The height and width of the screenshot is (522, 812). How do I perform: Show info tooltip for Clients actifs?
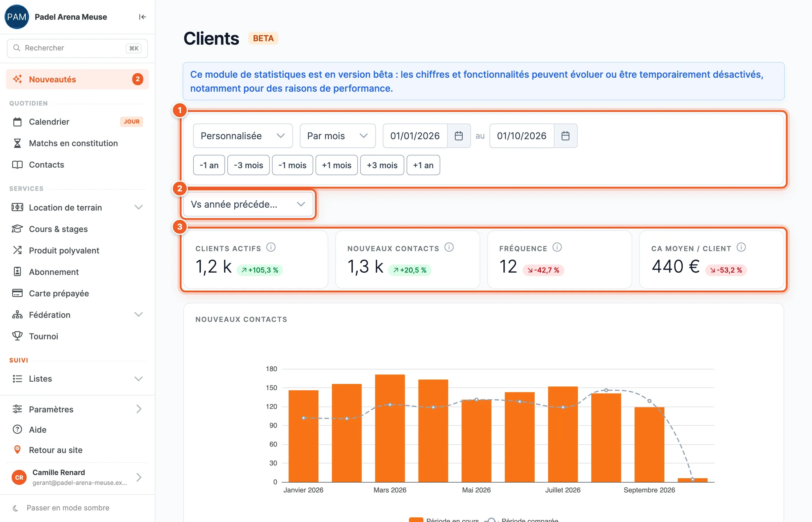(271, 247)
